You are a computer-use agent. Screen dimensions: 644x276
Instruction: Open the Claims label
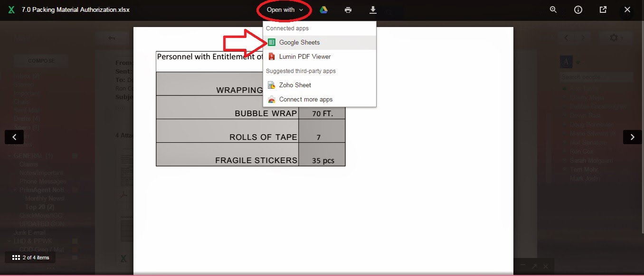click(x=28, y=165)
